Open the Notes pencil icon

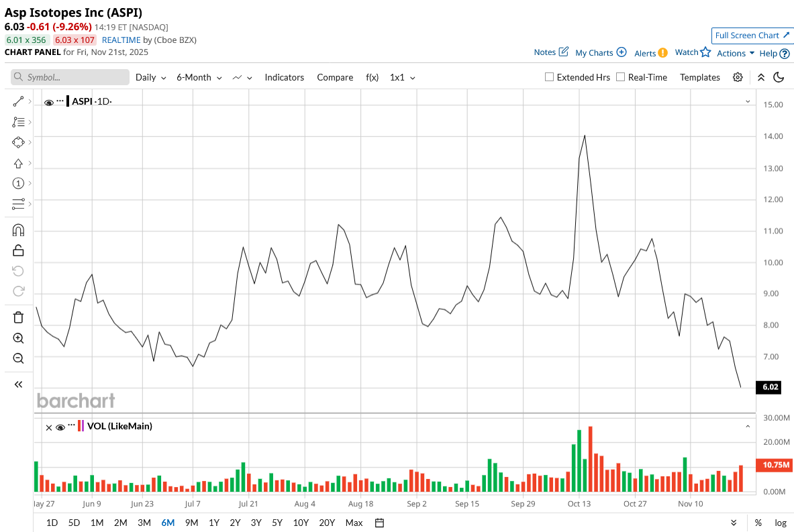click(x=564, y=52)
